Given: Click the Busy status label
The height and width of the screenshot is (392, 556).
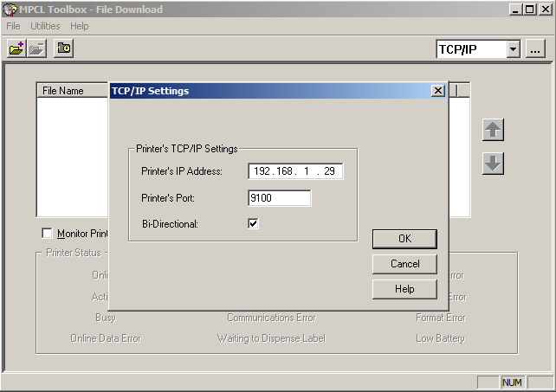Looking at the screenshot, I should [x=106, y=318].
